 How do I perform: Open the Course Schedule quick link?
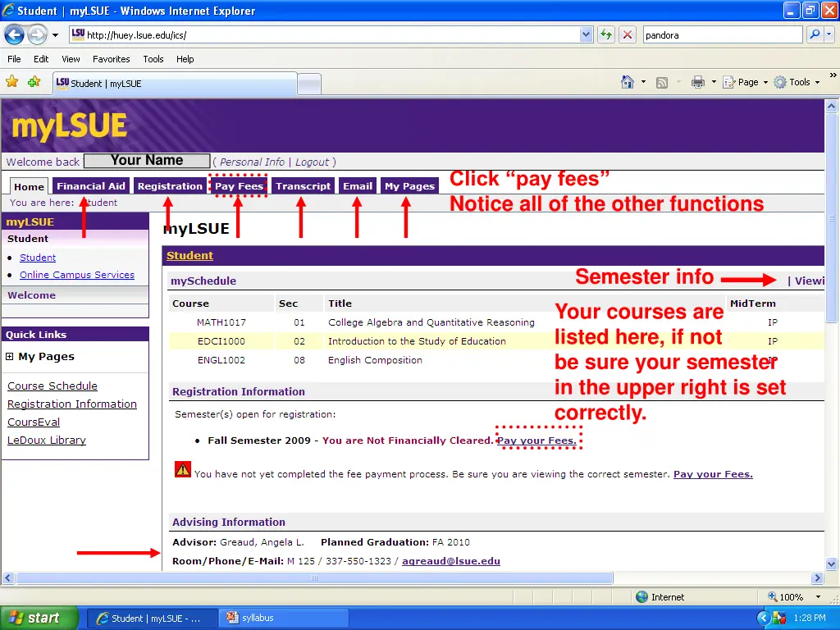[52, 386]
